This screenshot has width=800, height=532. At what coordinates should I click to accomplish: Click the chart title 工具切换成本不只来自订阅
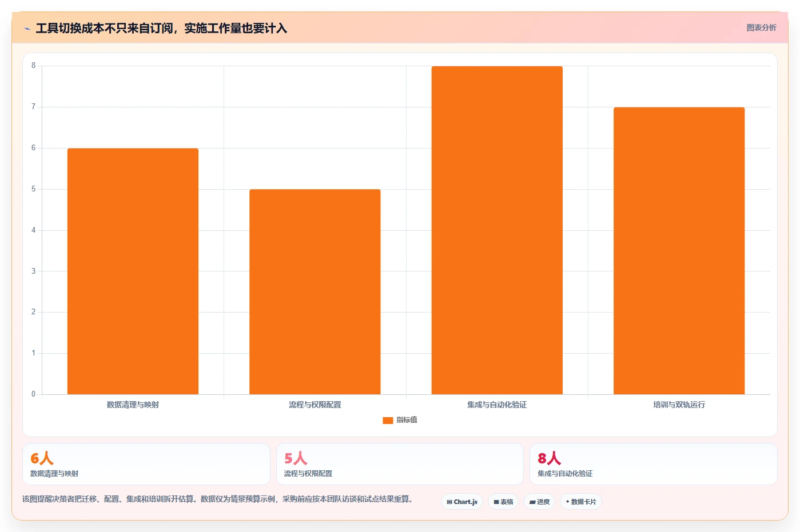[161, 28]
